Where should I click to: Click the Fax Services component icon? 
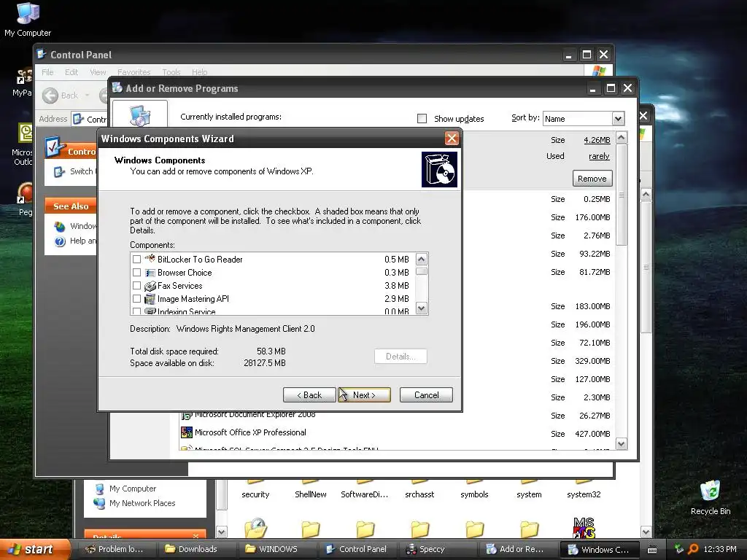click(150, 286)
